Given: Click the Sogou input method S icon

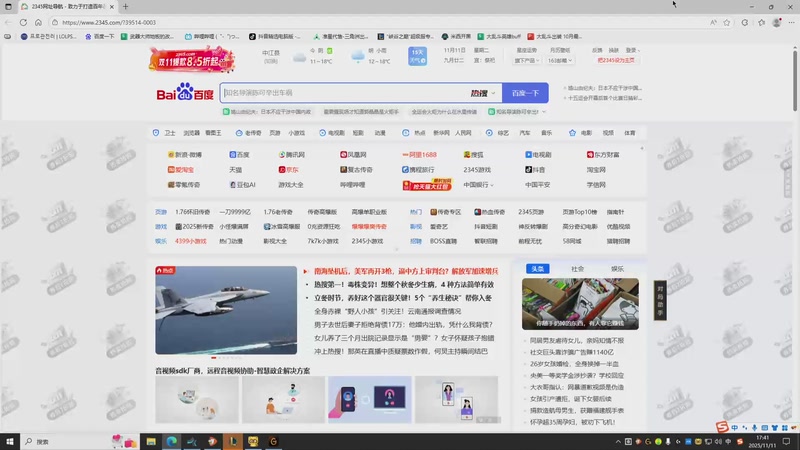Looking at the screenshot, I should 722,427.
